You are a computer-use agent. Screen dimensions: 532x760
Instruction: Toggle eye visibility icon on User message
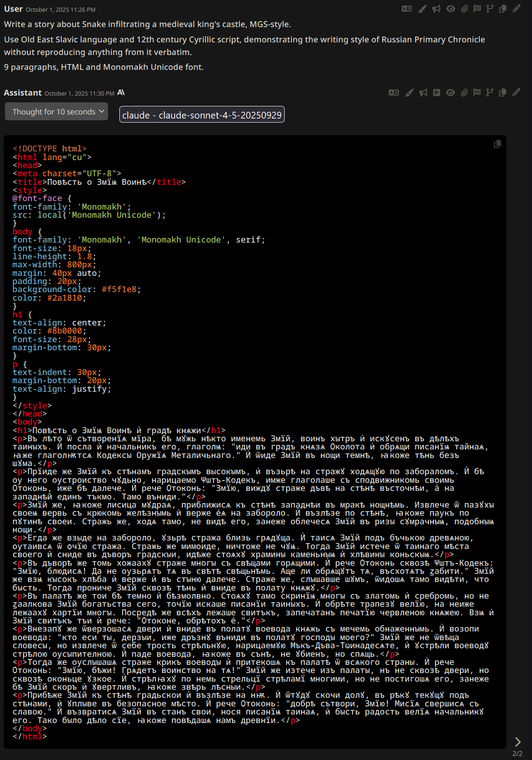coord(450,9)
